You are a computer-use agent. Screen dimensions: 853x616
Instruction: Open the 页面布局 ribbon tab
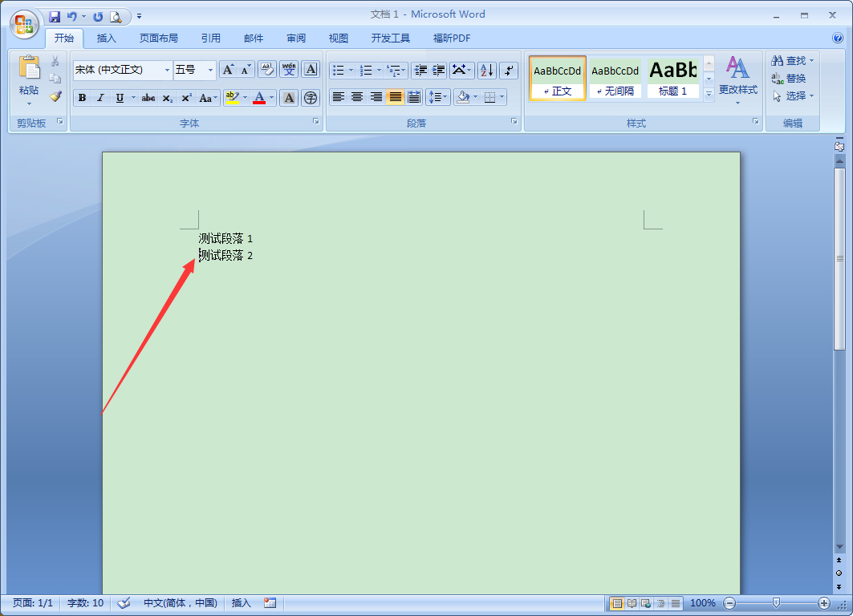[158, 38]
